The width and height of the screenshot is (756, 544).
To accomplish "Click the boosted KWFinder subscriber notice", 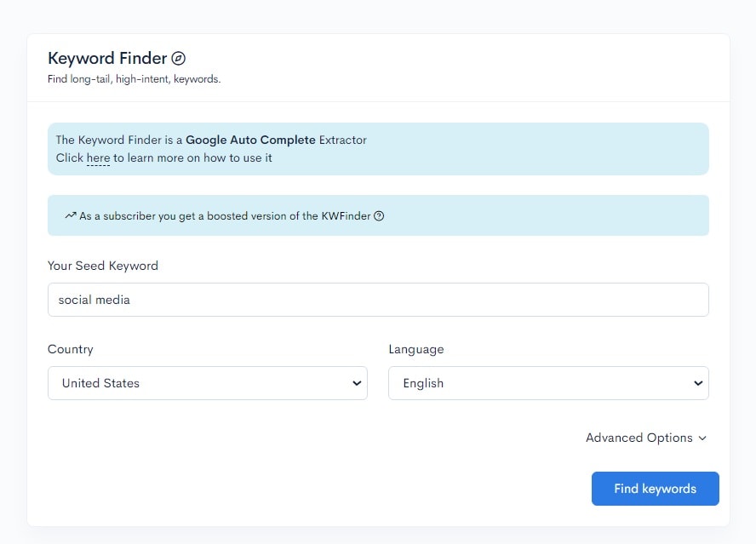I will pos(378,215).
